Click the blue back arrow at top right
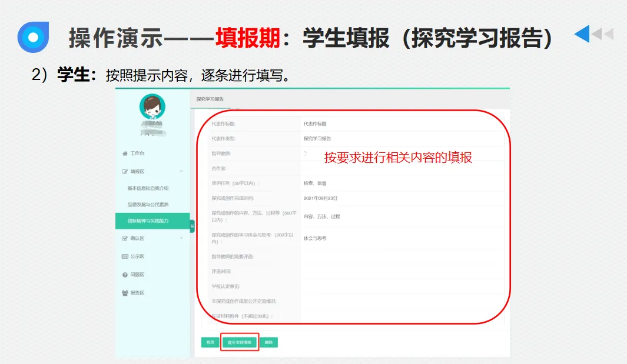This screenshot has width=627, height=364. (583, 34)
